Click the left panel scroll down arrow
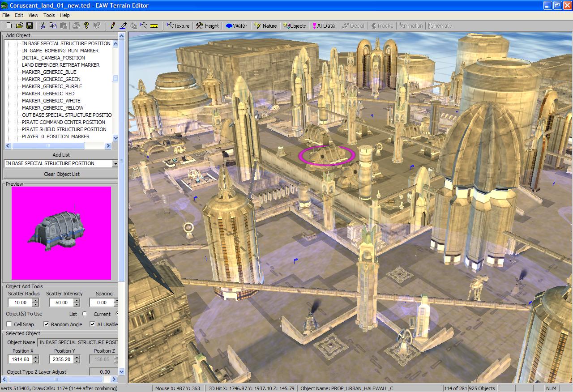The height and width of the screenshot is (392, 573). point(121,371)
